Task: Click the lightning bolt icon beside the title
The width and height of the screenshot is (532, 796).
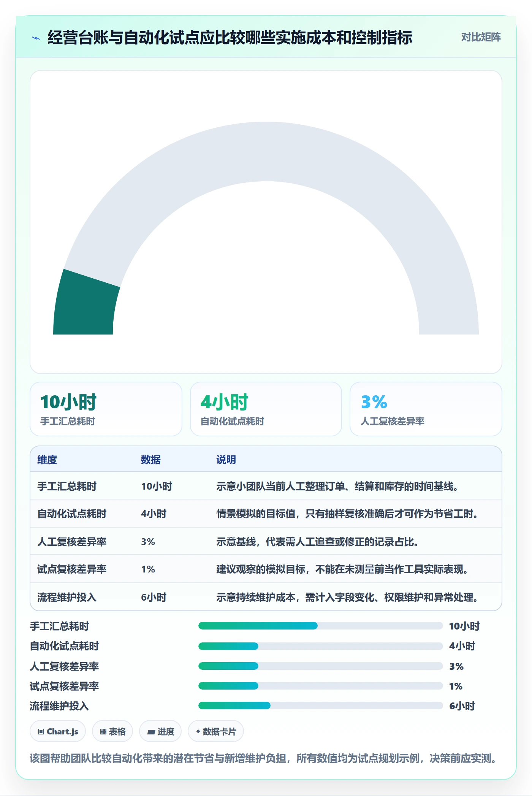Action: click(x=36, y=38)
